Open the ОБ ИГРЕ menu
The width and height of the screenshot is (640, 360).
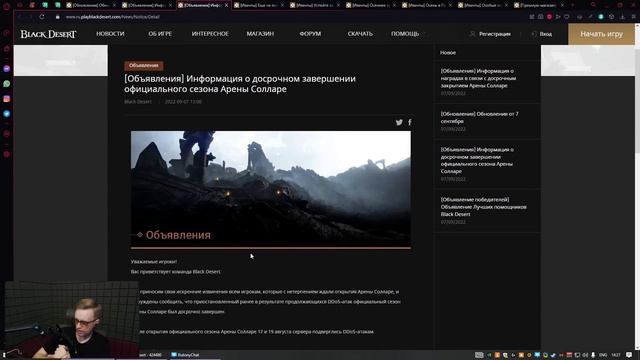click(x=160, y=34)
